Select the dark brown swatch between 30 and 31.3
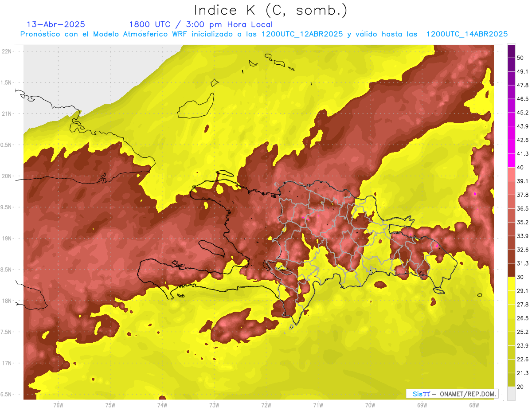 (511, 270)
